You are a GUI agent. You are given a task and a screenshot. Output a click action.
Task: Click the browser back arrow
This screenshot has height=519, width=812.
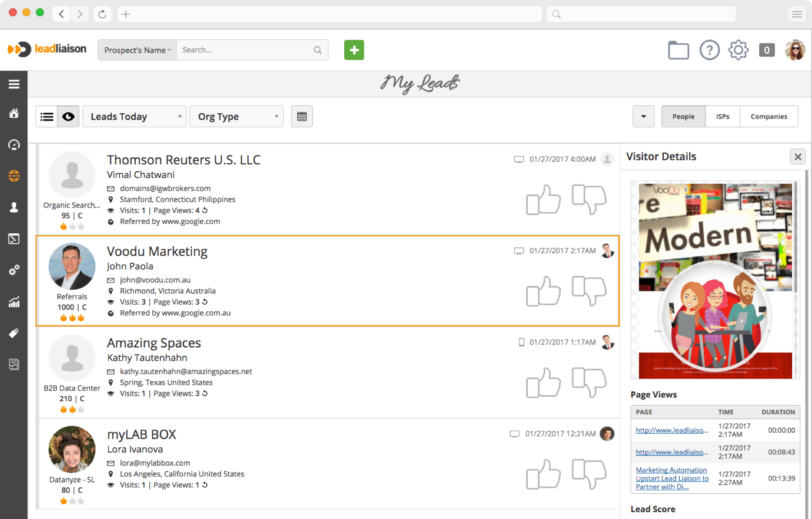tap(62, 14)
